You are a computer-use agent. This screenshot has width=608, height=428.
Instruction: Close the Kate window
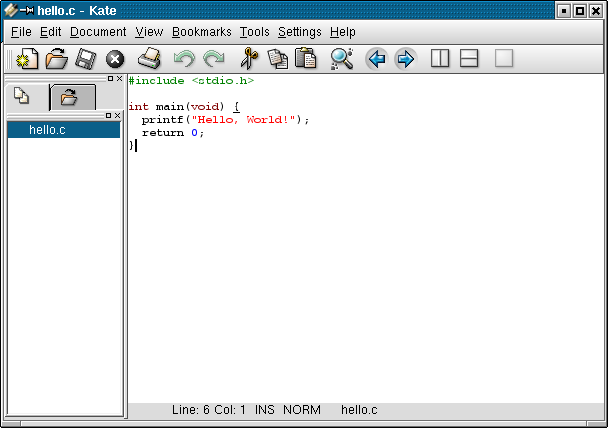click(x=596, y=11)
